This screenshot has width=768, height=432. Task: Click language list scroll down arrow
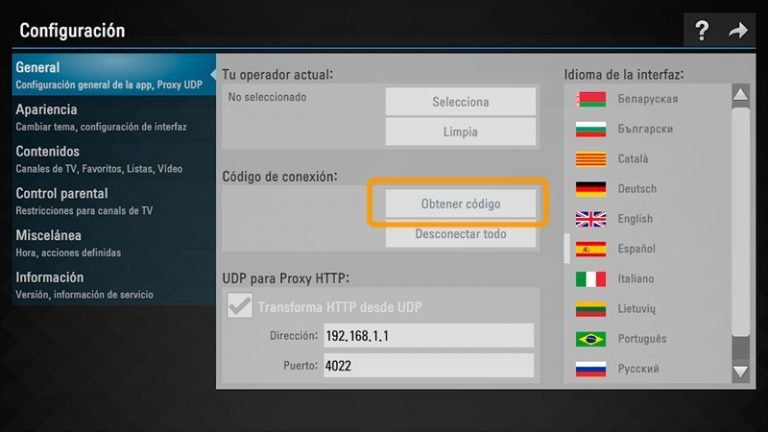(741, 372)
